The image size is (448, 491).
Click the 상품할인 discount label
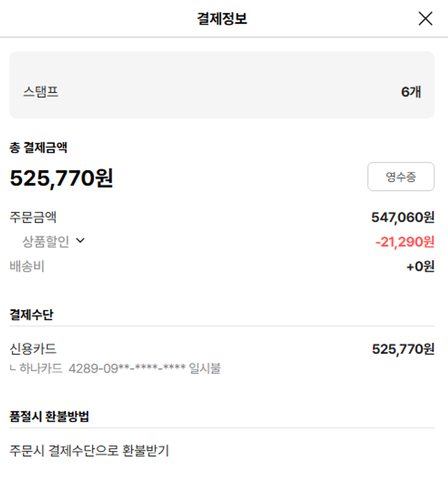[46, 241]
